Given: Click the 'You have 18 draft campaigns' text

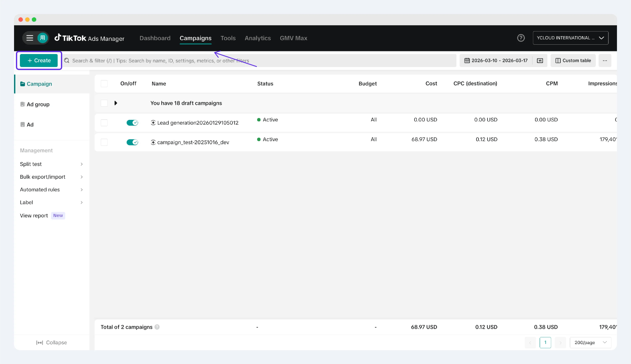Looking at the screenshot, I should click(186, 103).
